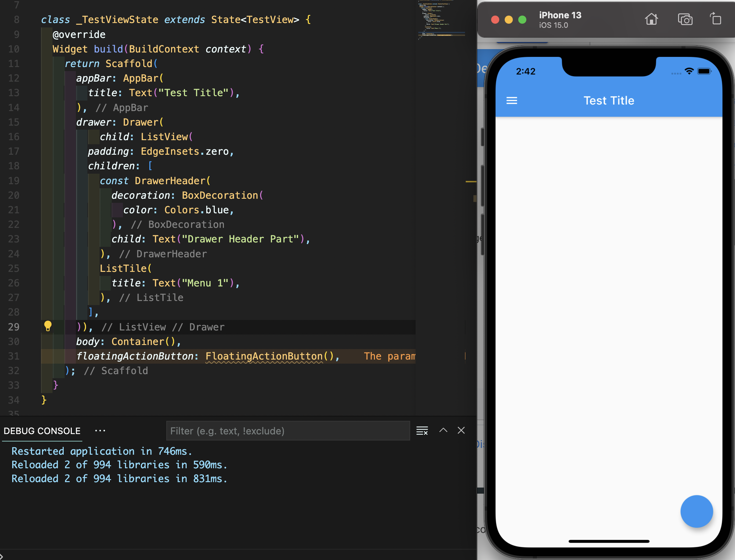Click the yellow minimize button on simulator
The image size is (735, 560).
508,20
